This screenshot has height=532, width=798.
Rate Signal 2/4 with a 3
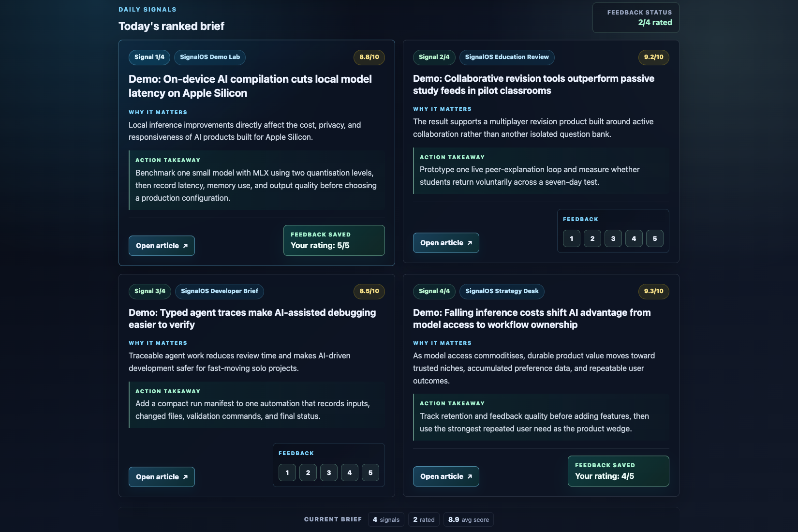pos(613,238)
